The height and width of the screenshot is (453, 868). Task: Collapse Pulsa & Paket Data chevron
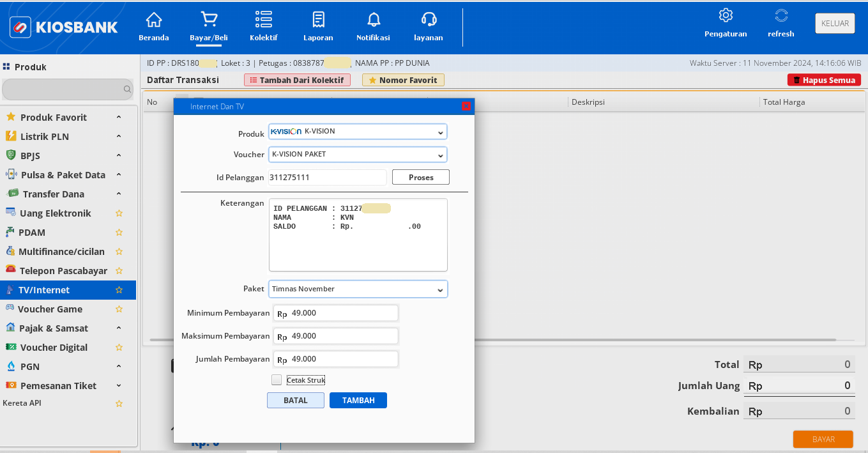pyautogui.click(x=119, y=175)
